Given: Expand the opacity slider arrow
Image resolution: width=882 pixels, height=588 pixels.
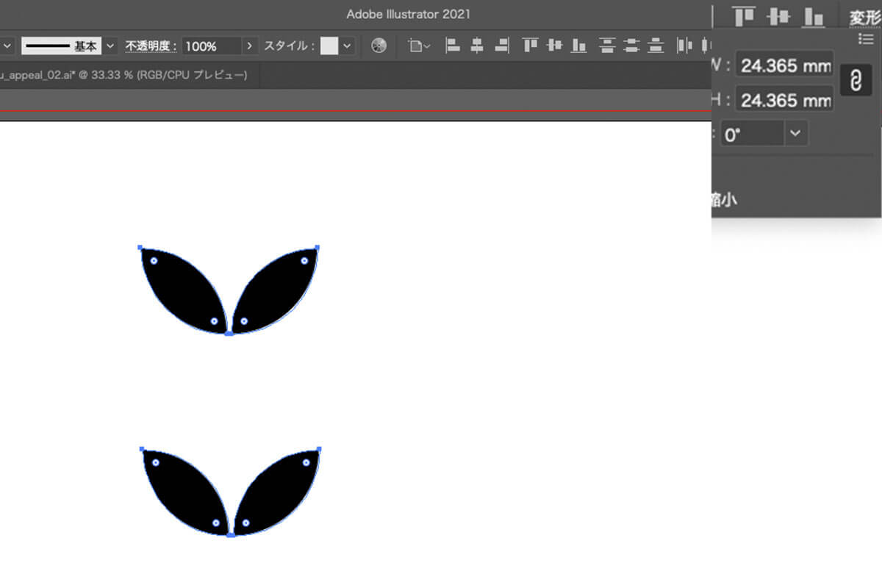Looking at the screenshot, I should click(x=250, y=46).
